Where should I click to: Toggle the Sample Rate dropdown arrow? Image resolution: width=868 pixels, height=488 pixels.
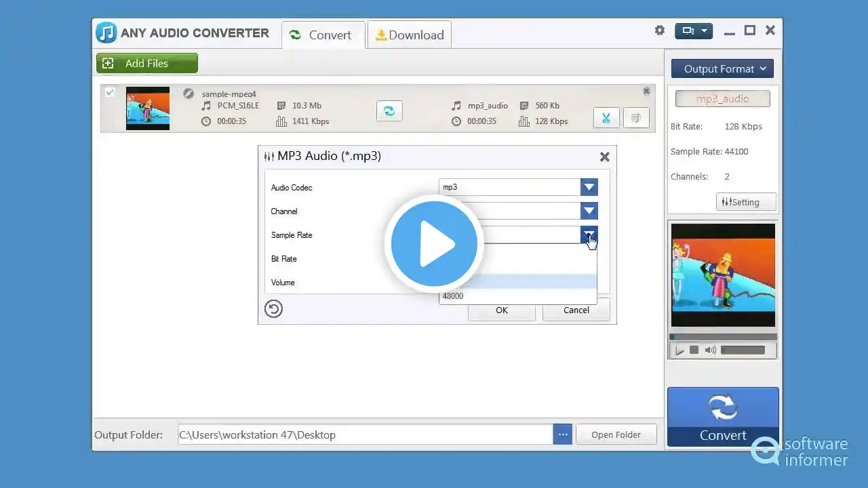coord(589,235)
